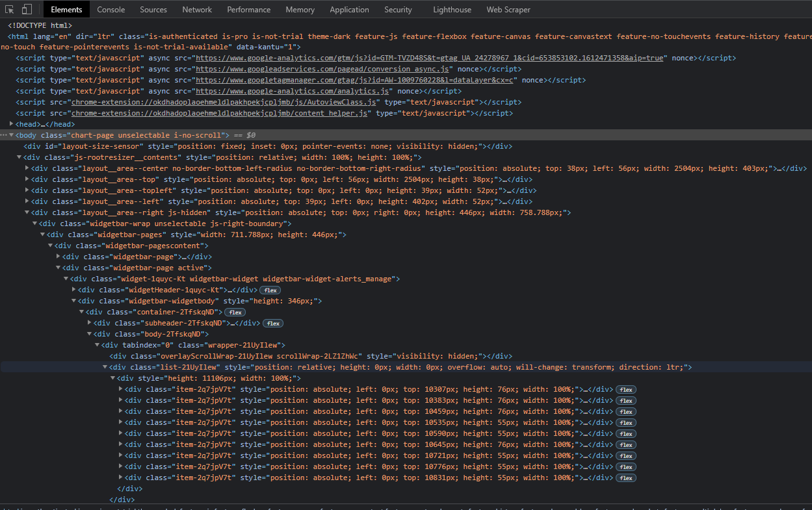
Task: Click the three-dots icon left of body tag
Action: click(x=4, y=135)
